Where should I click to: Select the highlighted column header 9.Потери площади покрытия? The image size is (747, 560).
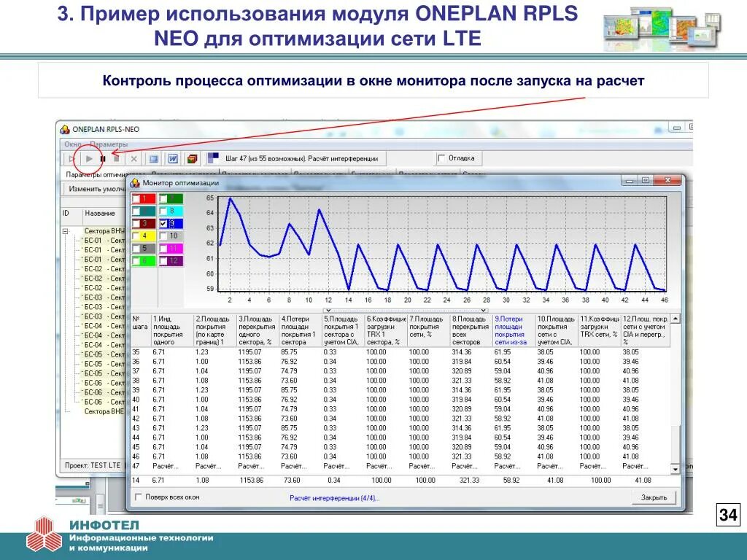514,330
